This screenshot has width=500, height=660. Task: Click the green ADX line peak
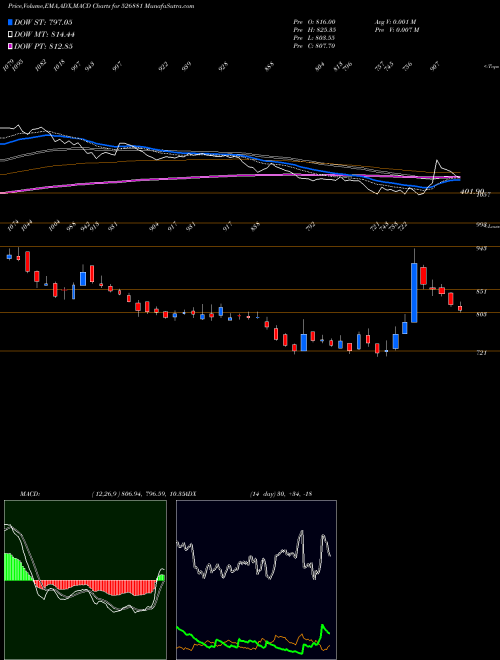point(323,626)
